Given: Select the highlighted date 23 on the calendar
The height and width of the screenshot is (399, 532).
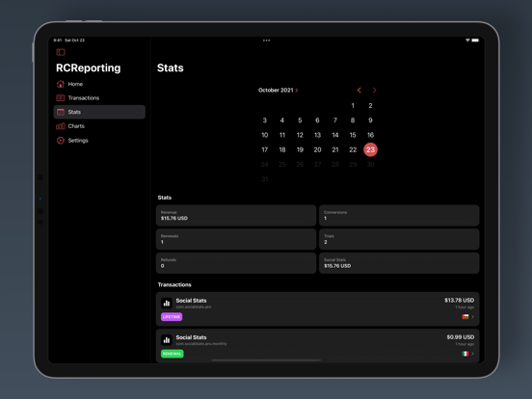Looking at the screenshot, I should click(x=370, y=149).
